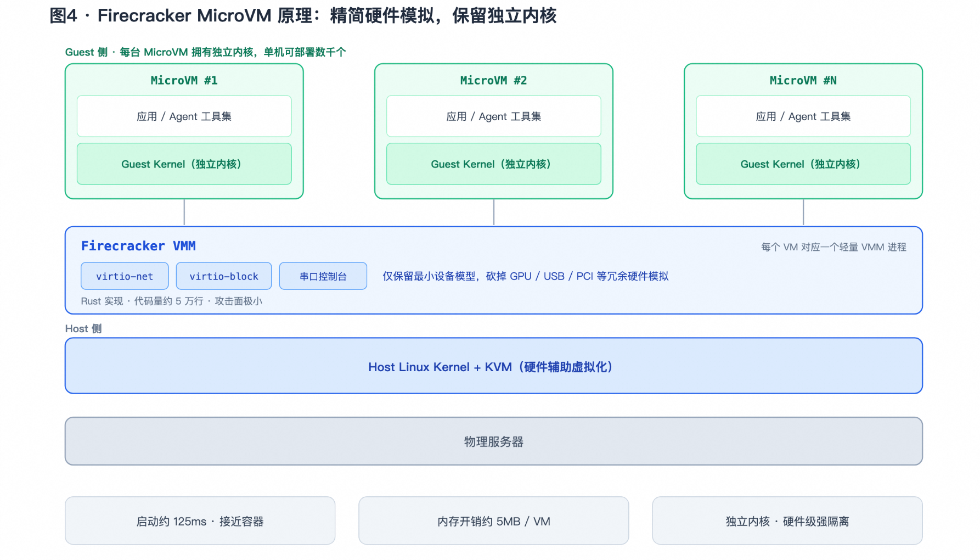This screenshot has height=560, width=980.
Task: Click the '启动约 125ms · 接近容器' card
Action: [x=200, y=521]
